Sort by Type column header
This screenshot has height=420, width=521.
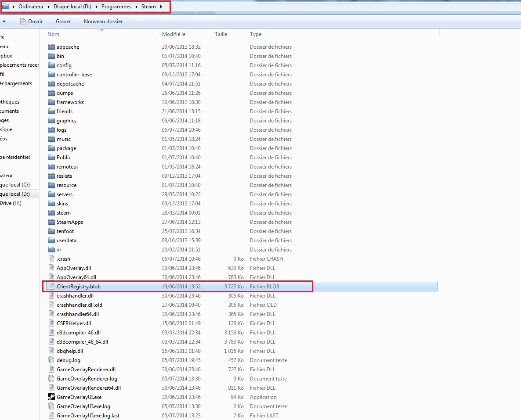click(x=256, y=34)
